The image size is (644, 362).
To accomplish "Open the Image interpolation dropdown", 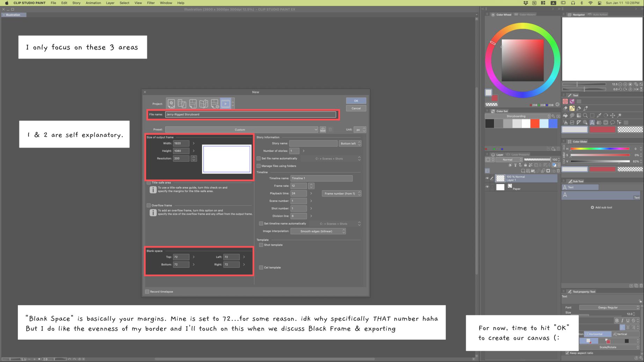I will tap(318, 231).
